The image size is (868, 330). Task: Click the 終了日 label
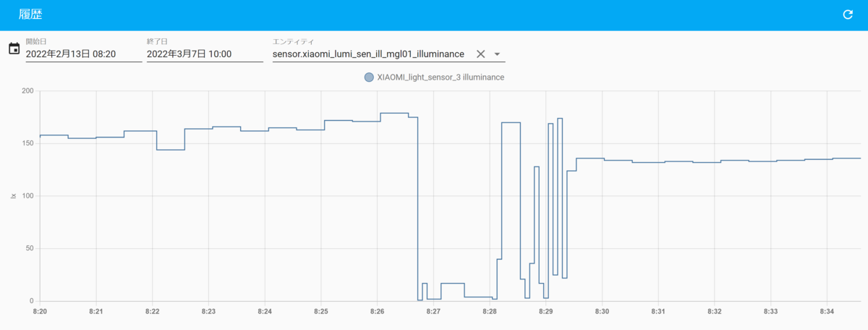click(x=157, y=41)
